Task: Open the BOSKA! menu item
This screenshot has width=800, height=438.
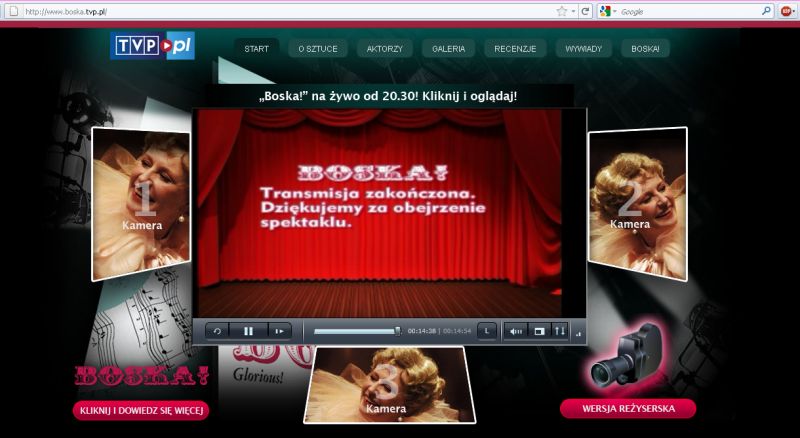Action: click(645, 49)
